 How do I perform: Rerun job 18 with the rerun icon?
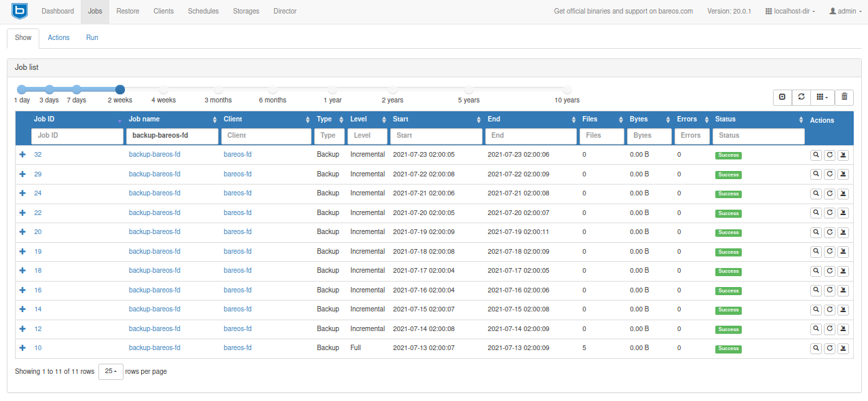829,271
